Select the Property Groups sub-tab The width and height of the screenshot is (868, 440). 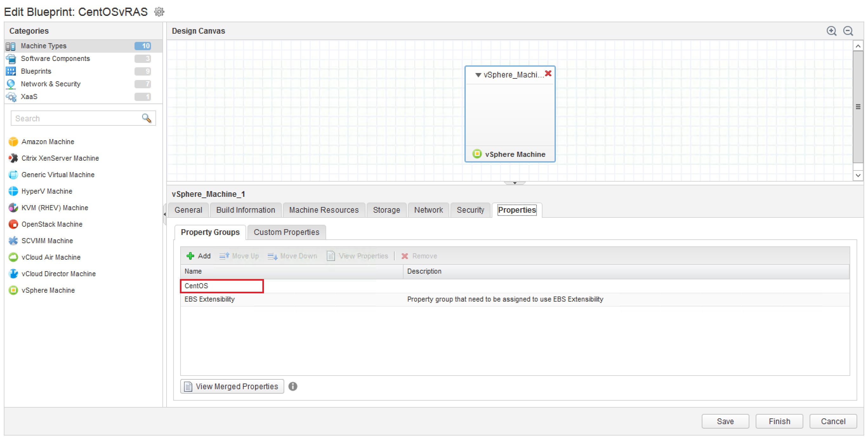(210, 232)
